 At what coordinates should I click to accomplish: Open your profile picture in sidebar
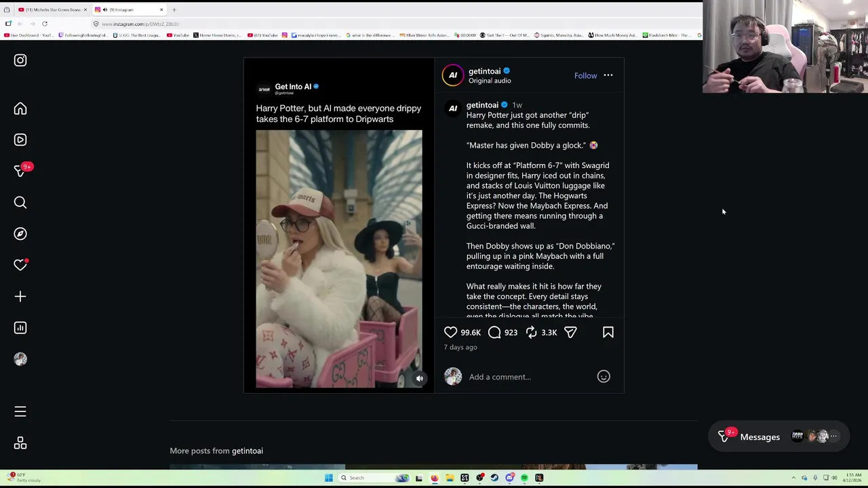[20, 359]
